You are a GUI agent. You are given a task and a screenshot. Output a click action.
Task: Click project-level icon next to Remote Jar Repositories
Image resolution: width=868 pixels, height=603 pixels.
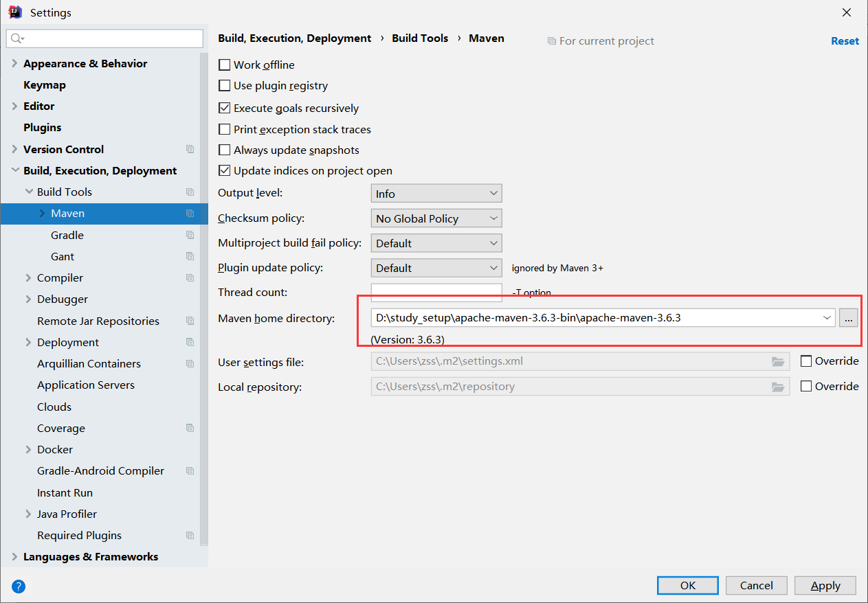190,321
